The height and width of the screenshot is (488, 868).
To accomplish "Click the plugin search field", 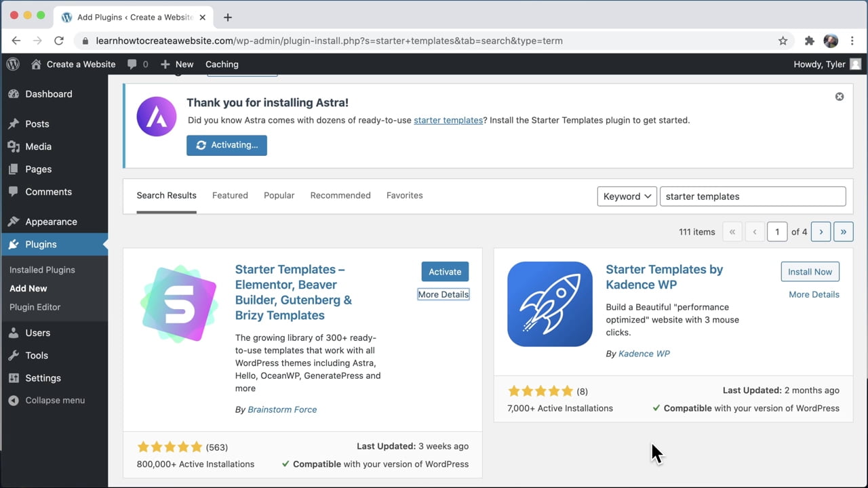I will (753, 197).
